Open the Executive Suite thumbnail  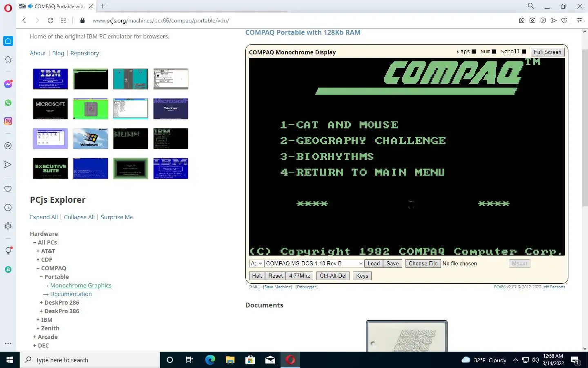pyautogui.click(x=50, y=168)
